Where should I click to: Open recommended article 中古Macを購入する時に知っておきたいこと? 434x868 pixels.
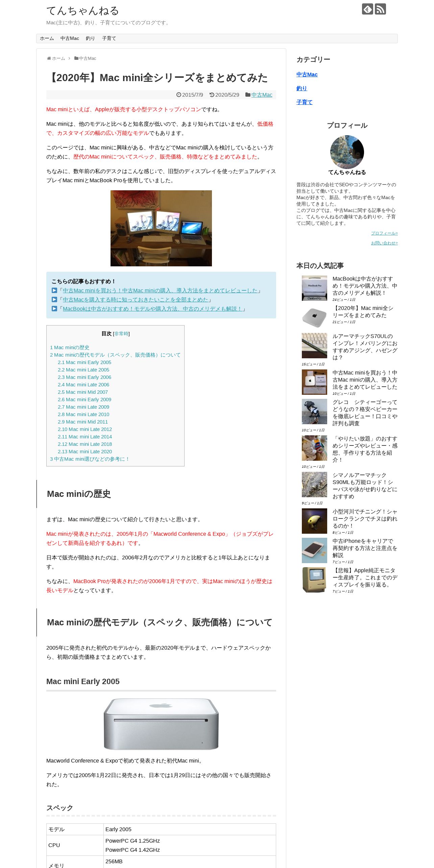(135, 300)
